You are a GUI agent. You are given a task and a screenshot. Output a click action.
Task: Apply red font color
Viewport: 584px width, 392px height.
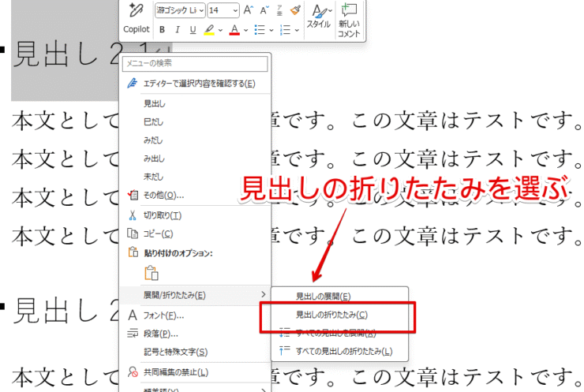(x=234, y=30)
